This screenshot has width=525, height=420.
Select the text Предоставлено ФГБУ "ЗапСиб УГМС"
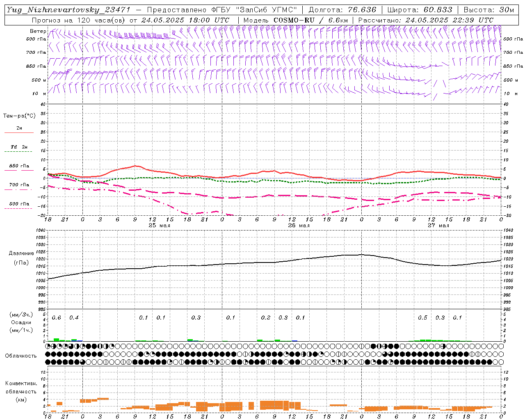tap(222, 10)
